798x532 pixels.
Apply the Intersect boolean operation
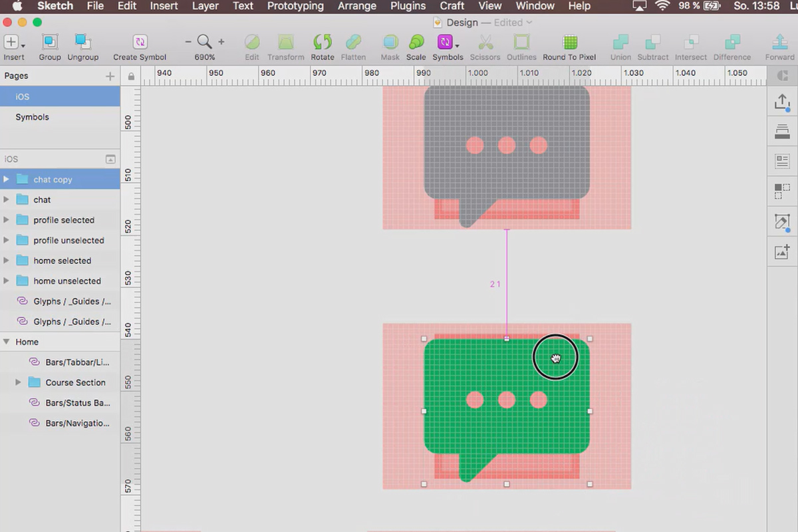point(691,43)
